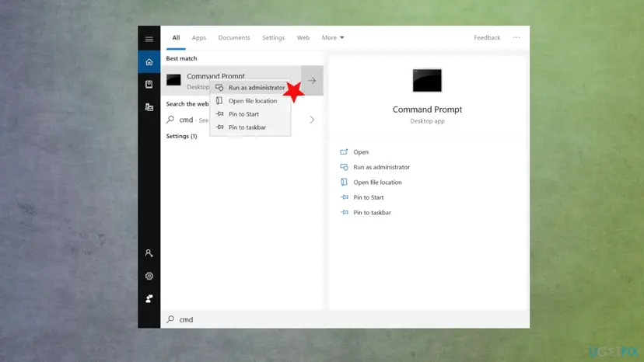Switch to the Web tab
Viewport: 644px width, 362px height.
coord(303,38)
